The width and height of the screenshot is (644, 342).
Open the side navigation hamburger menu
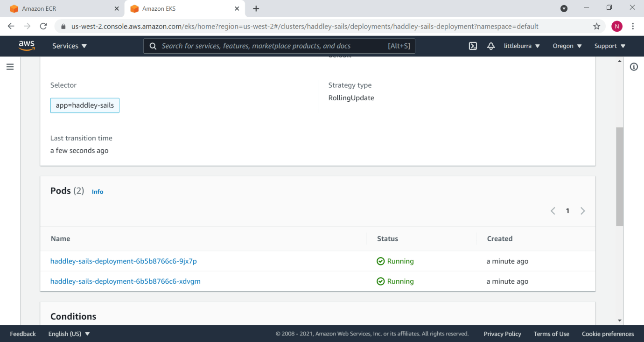pyautogui.click(x=10, y=67)
